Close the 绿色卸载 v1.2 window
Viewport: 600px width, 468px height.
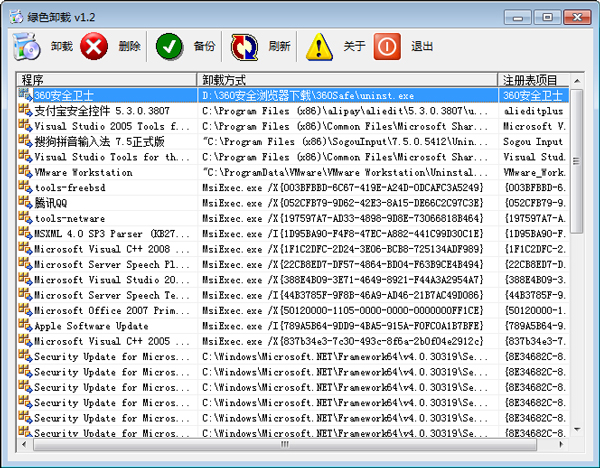point(577,17)
